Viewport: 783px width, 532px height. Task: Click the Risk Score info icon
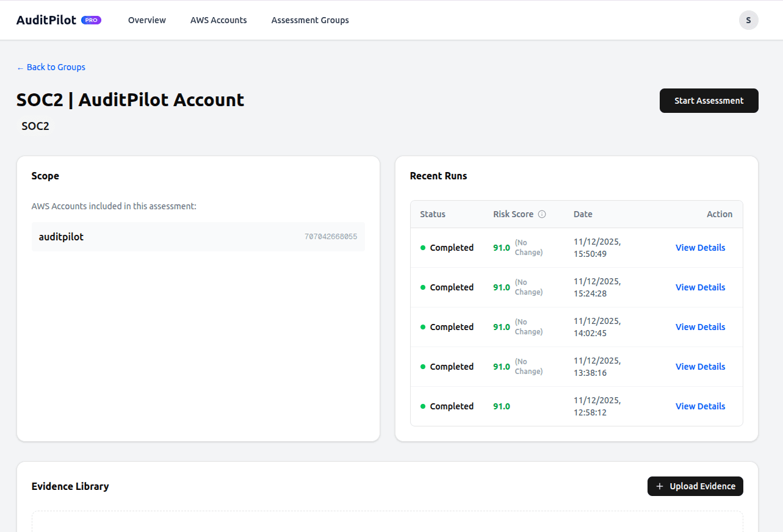542,214
